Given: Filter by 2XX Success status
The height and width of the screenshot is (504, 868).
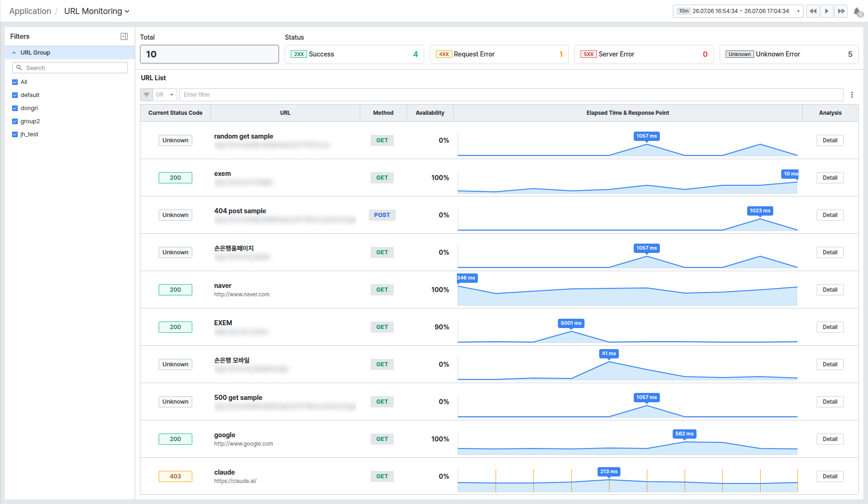Looking at the screenshot, I should (x=354, y=54).
